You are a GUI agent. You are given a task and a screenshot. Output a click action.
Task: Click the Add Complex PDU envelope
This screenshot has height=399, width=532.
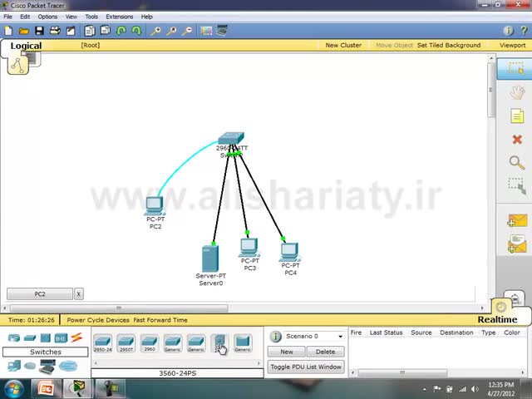(517, 244)
